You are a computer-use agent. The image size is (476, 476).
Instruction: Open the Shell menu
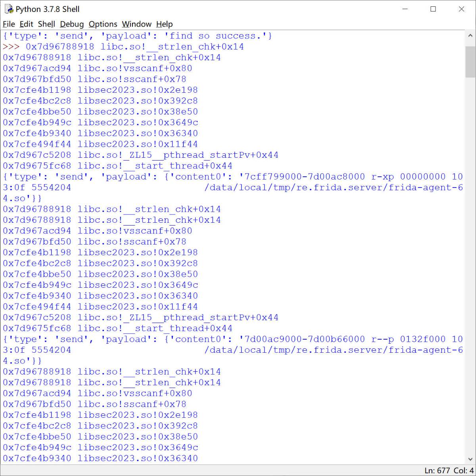(x=46, y=24)
